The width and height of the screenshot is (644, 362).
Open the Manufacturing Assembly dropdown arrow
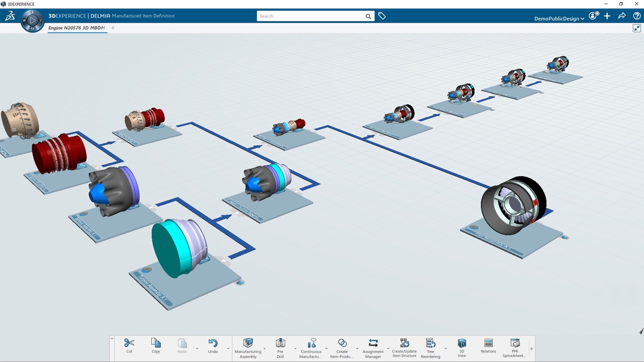tap(265, 349)
